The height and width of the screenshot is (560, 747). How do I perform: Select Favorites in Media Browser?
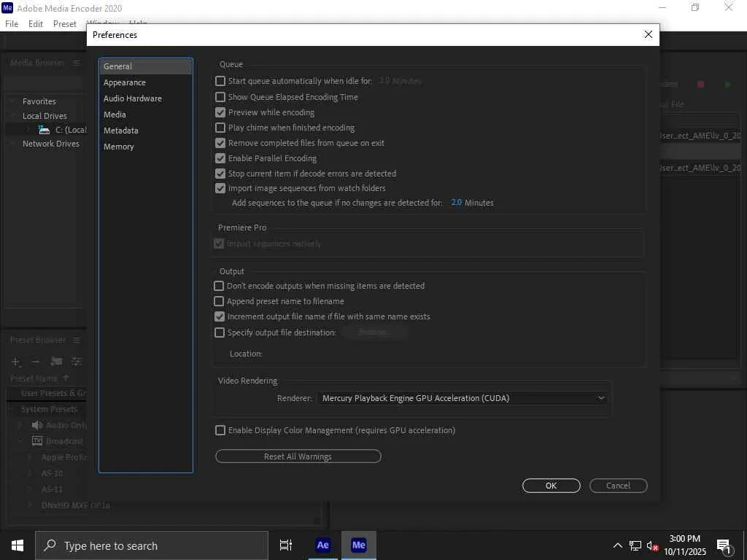coord(39,101)
